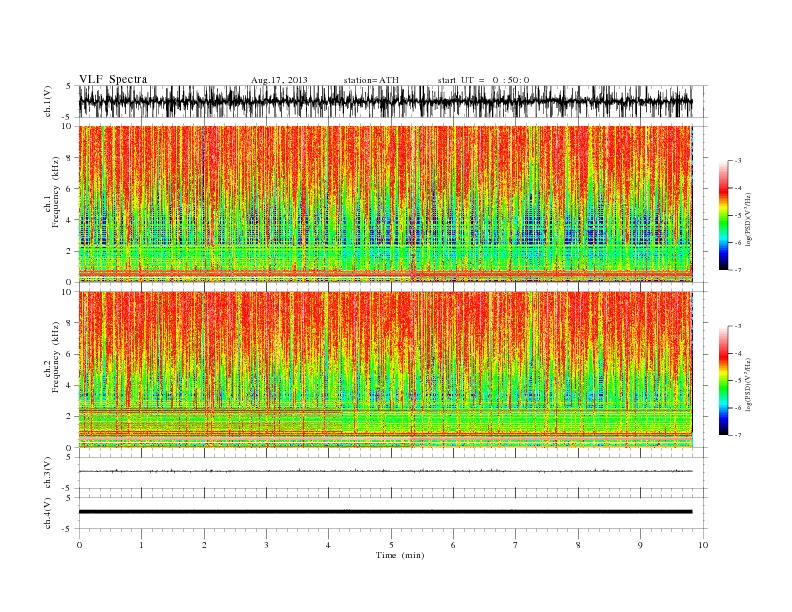Click the ch.3 voltage waveform trace
This screenshot has width=792, height=612.
pos(385,471)
